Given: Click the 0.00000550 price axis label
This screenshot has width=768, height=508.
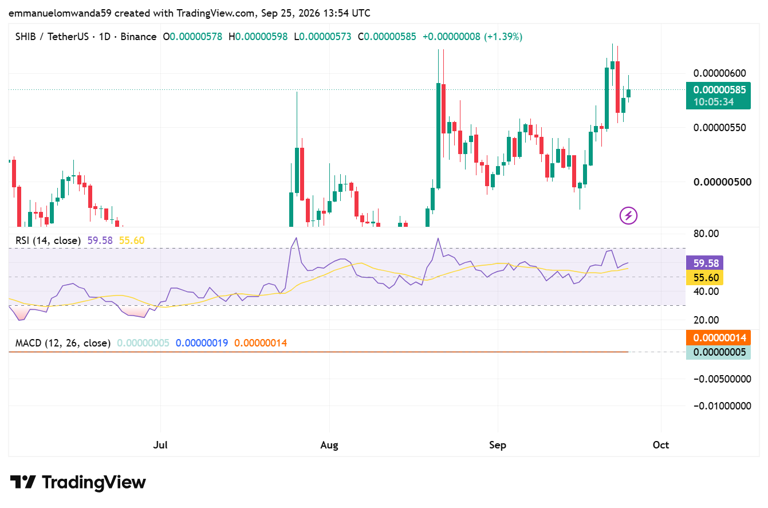Looking at the screenshot, I should pos(720,128).
